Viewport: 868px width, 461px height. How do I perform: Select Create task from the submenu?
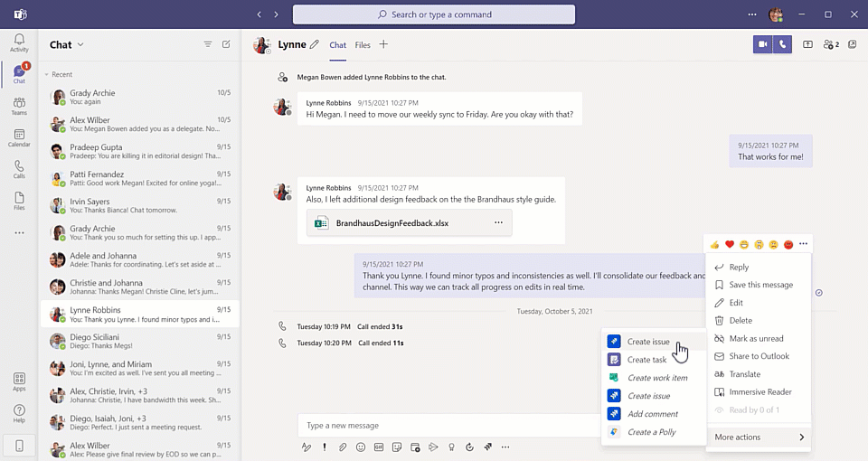(646, 360)
